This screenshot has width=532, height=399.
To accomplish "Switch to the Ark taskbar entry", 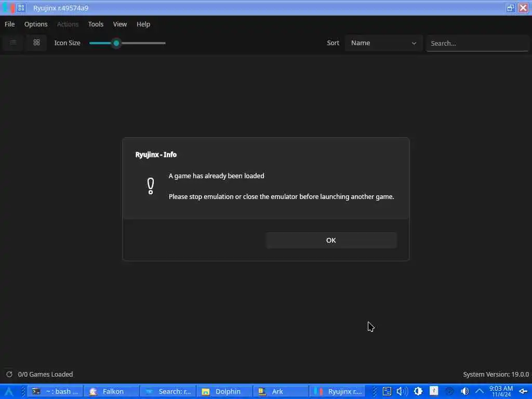I will tap(281, 391).
